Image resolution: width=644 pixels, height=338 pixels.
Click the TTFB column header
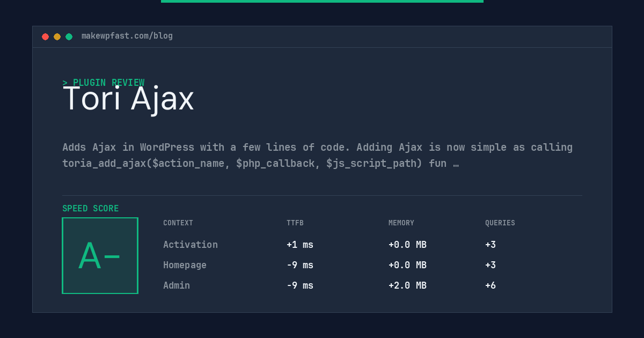(295, 223)
